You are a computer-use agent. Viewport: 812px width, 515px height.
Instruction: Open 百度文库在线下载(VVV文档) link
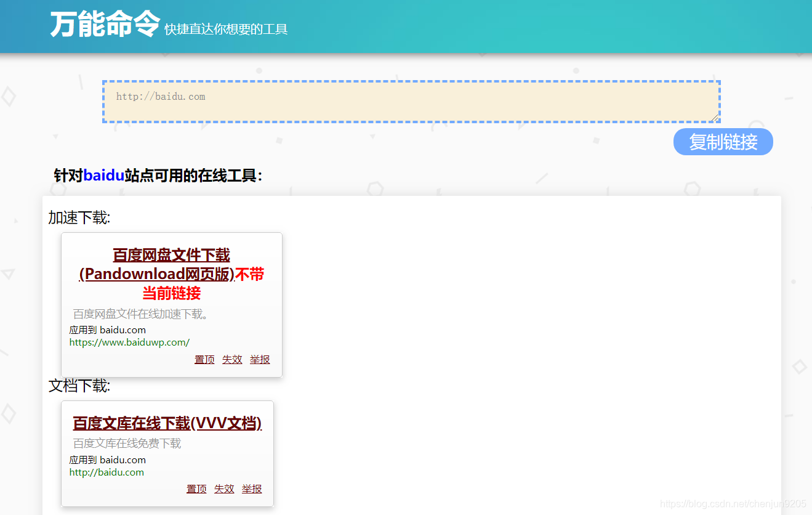(x=167, y=423)
